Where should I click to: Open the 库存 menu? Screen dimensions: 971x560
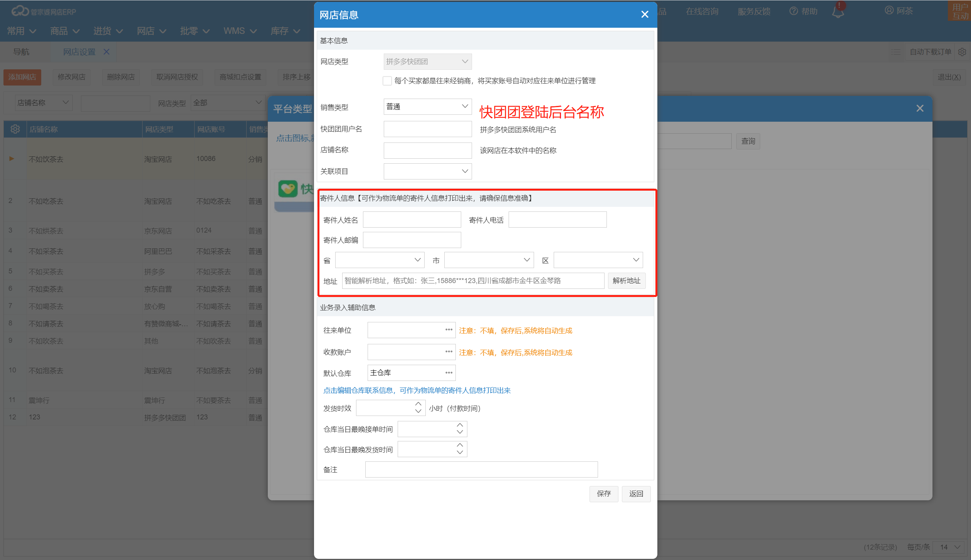pyautogui.click(x=285, y=31)
